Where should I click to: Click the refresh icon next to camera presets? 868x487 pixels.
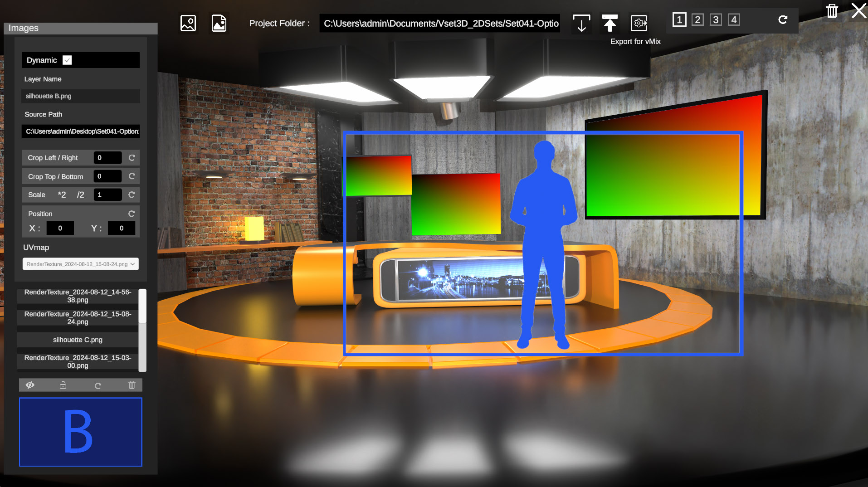(x=783, y=20)
